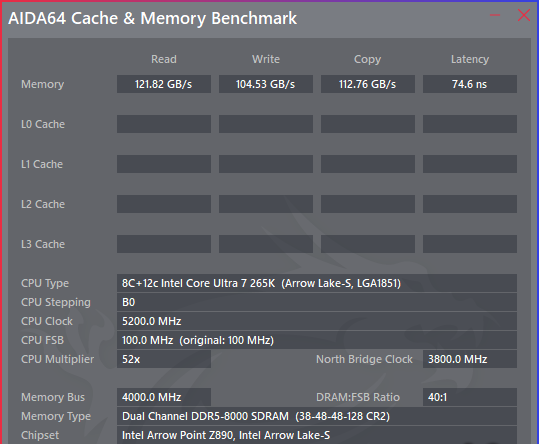The image size is (539, 444).
Task: Click the Chipset field showing Intel Arrow Point Z890
Action: (x=317, y=435)
